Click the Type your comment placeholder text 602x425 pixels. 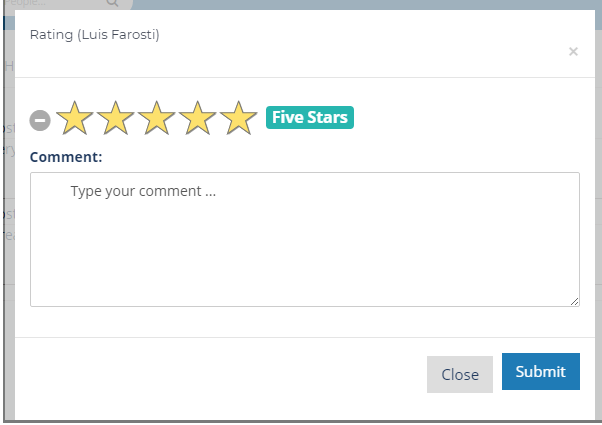click(x=143, y=191)
